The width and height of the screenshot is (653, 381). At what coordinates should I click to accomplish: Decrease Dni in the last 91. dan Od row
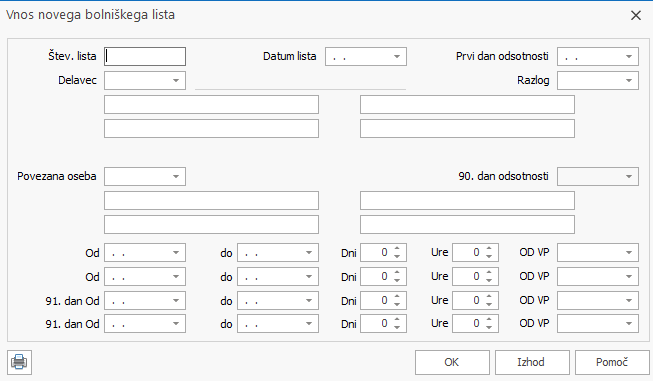(397, 328)
